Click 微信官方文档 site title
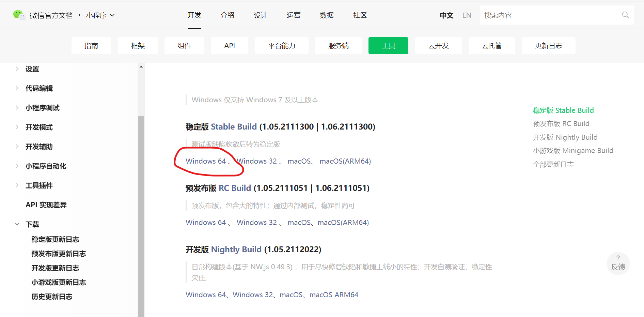644x317 pixels. [51, 15]
